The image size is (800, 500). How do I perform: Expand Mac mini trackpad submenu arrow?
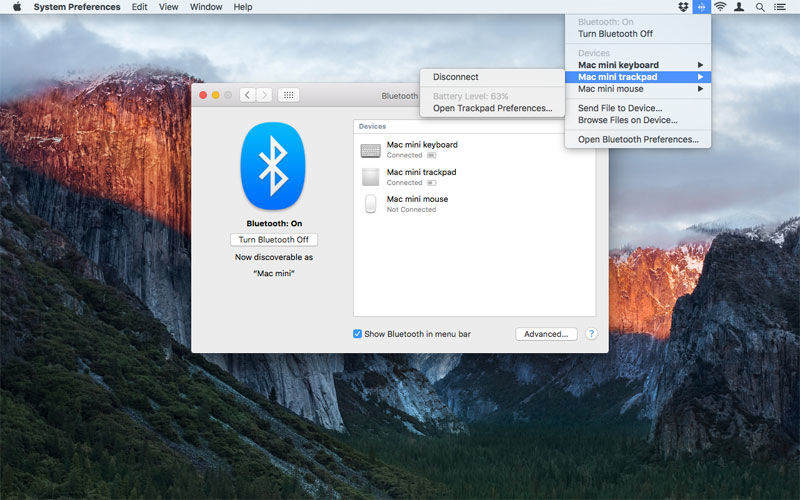coord(701,77)
